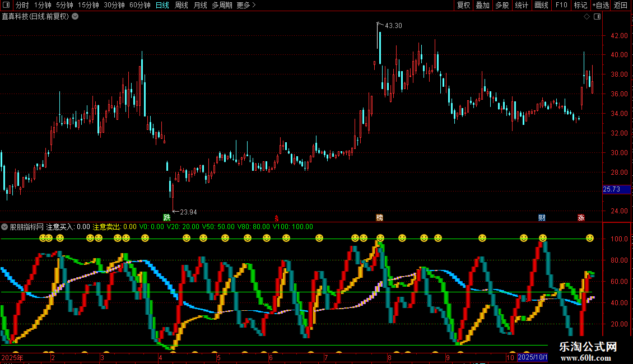Click the 80.00 indicator axis label
Viewport: 633px width, 364px height.
(619, 260)
